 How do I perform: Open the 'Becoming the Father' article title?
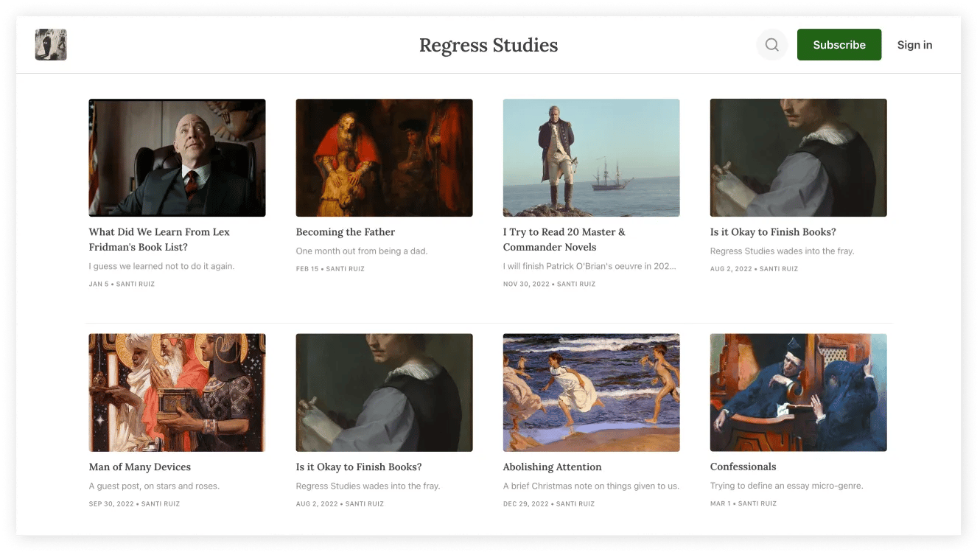point(345,232)
